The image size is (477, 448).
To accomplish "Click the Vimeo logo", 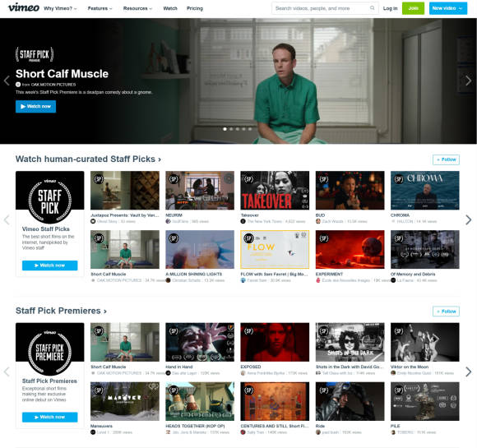I will pyautogui.click(x=23, y=8).
